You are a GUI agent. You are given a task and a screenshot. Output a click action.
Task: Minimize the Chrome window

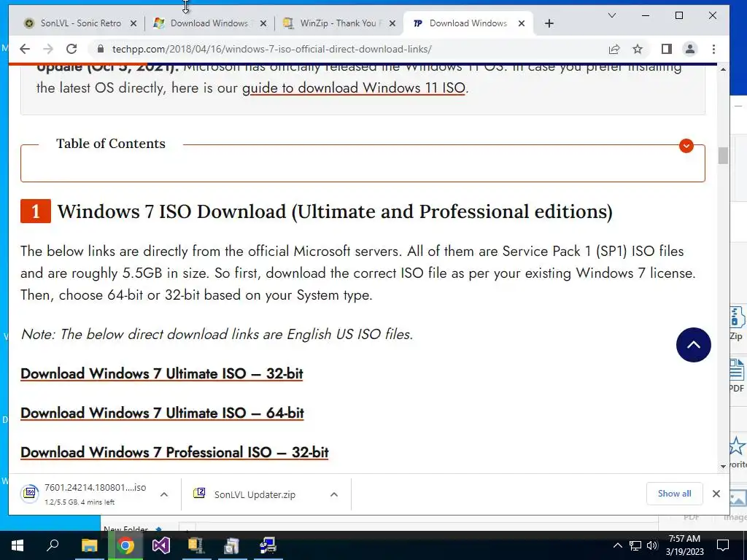click(x=646, y=16)
